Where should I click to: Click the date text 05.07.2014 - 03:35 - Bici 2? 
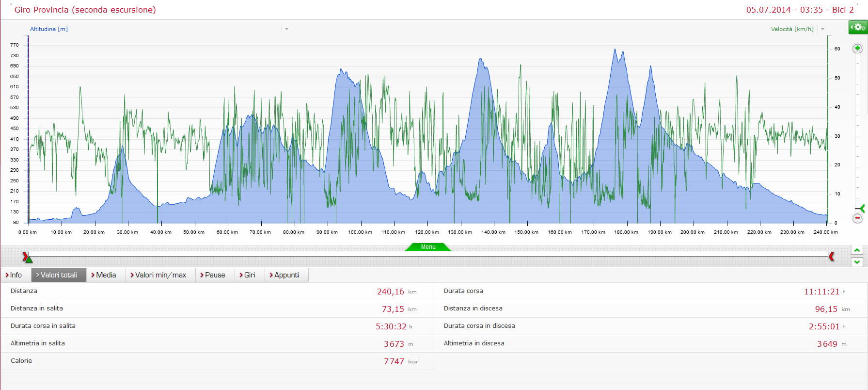(x=800, y=10)
